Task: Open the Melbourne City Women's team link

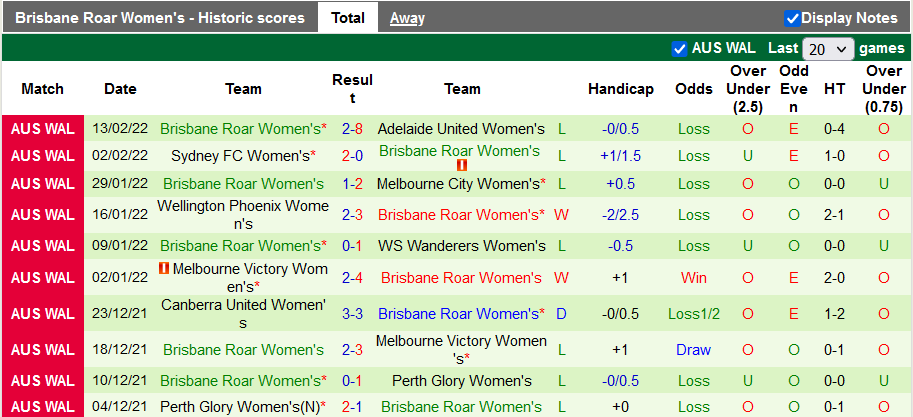Action: 458,184
